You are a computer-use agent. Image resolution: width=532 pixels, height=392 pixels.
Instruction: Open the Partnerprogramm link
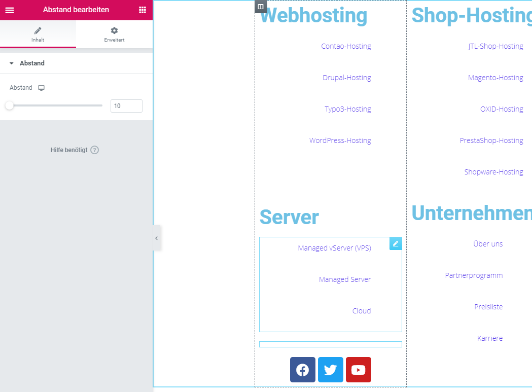point(474,275)
